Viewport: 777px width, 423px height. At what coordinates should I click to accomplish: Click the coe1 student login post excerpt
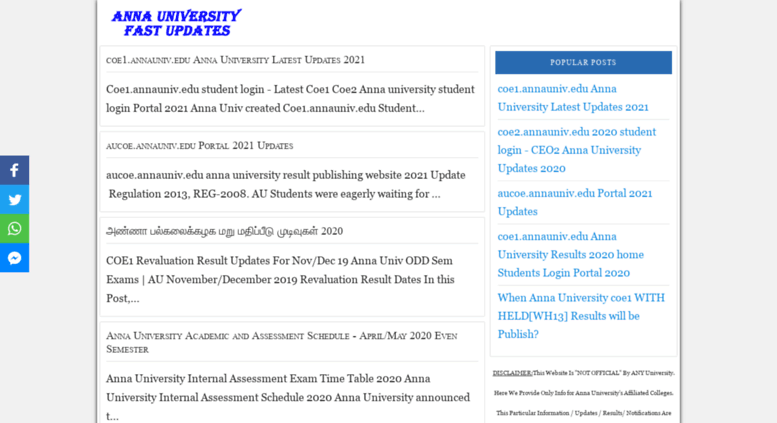[x=290, y=98]
